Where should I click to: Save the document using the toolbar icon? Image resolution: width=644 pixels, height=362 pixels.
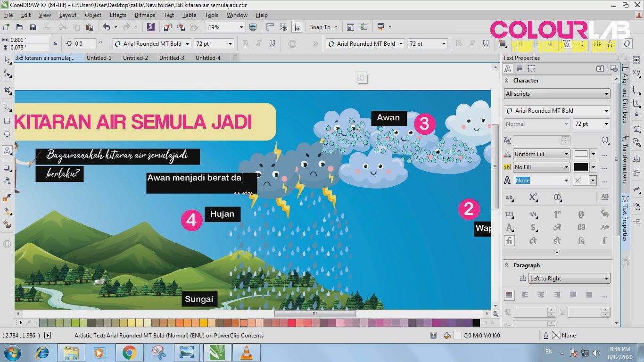(33, 27)
